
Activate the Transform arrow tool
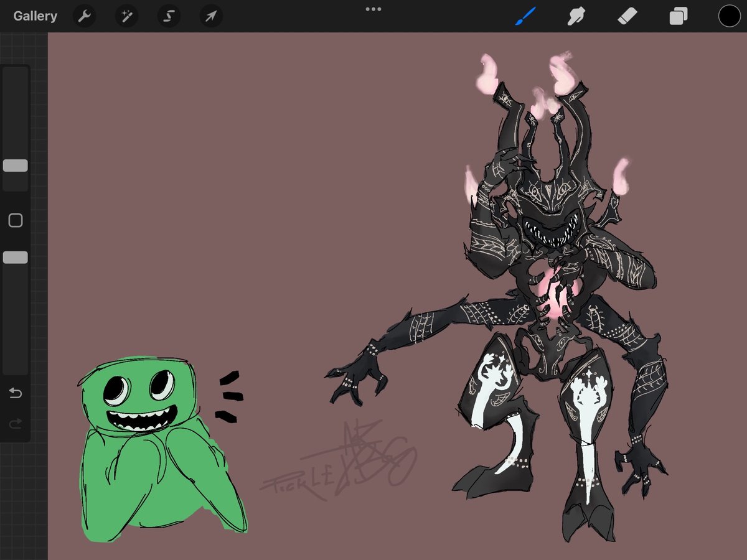point(211,16)
